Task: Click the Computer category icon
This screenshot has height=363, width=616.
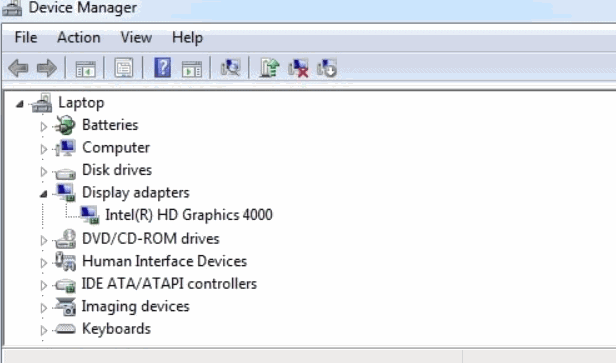Action: click(x=65, y=148)
